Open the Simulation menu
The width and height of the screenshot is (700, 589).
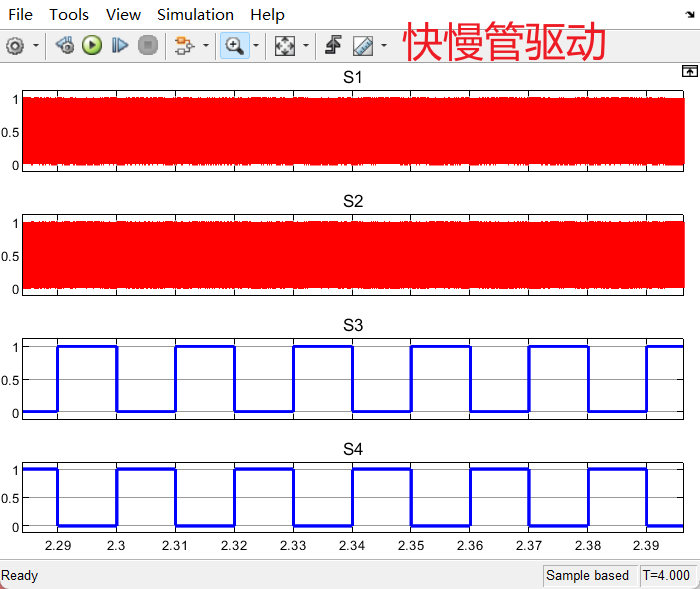[x=195, y=14]
